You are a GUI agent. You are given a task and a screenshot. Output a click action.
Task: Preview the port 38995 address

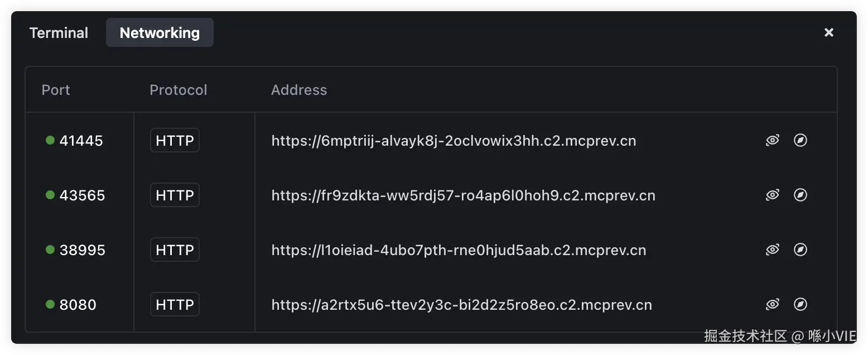(772, 250)
